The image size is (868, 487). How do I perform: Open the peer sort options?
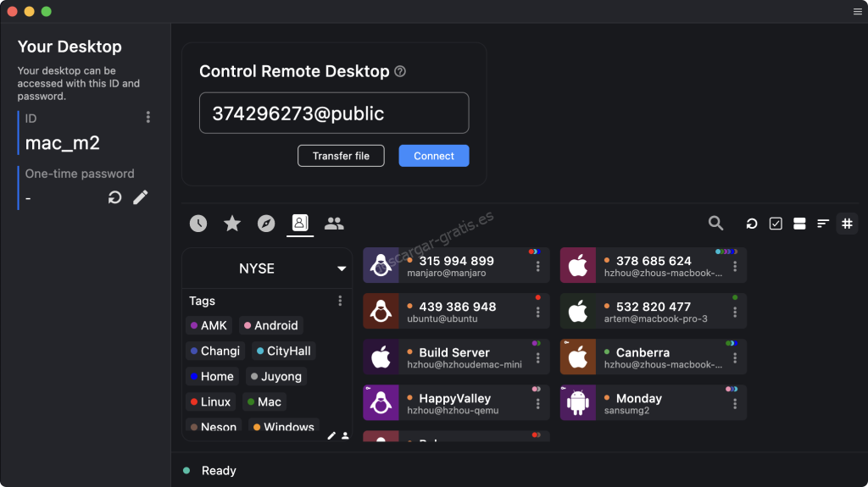pos(823,224)
